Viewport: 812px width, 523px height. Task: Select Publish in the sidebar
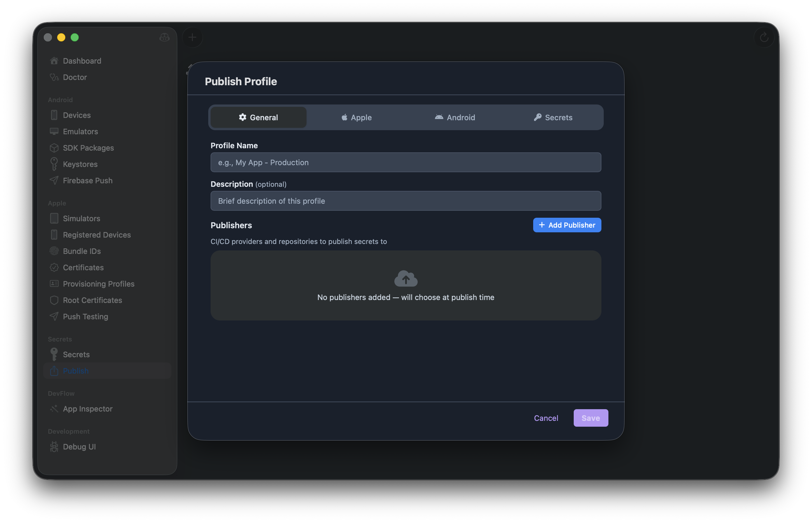[107, 371]
